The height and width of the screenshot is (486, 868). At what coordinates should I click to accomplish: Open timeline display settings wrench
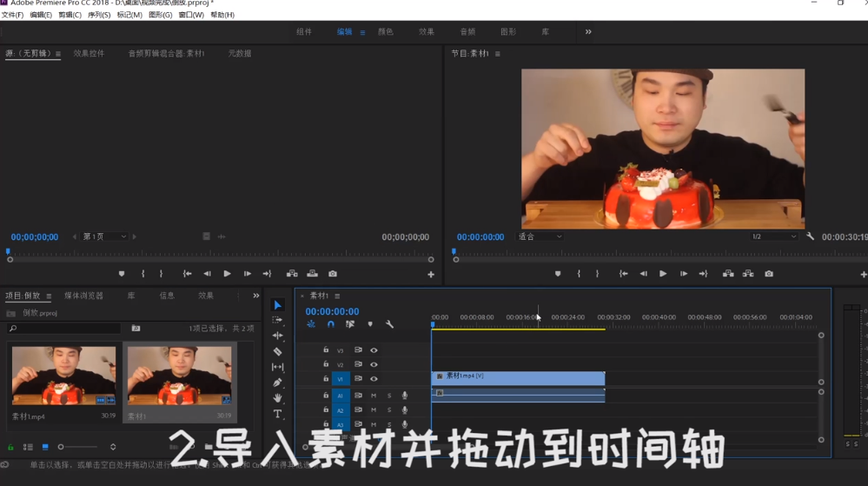[390, 324]
